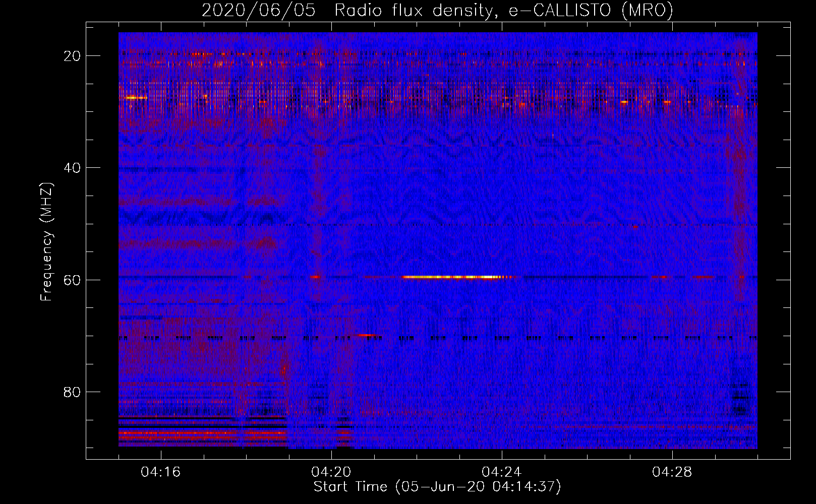
Task: Click the bright yellow spot near 27 MHz at plot start
Action: pyautogui.click(x=135, y=97)
